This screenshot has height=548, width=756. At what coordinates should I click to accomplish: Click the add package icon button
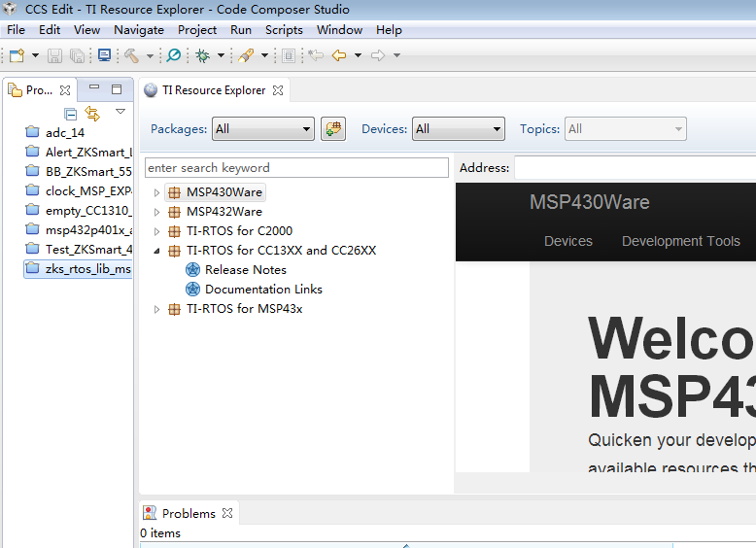(x=333, y=128)
